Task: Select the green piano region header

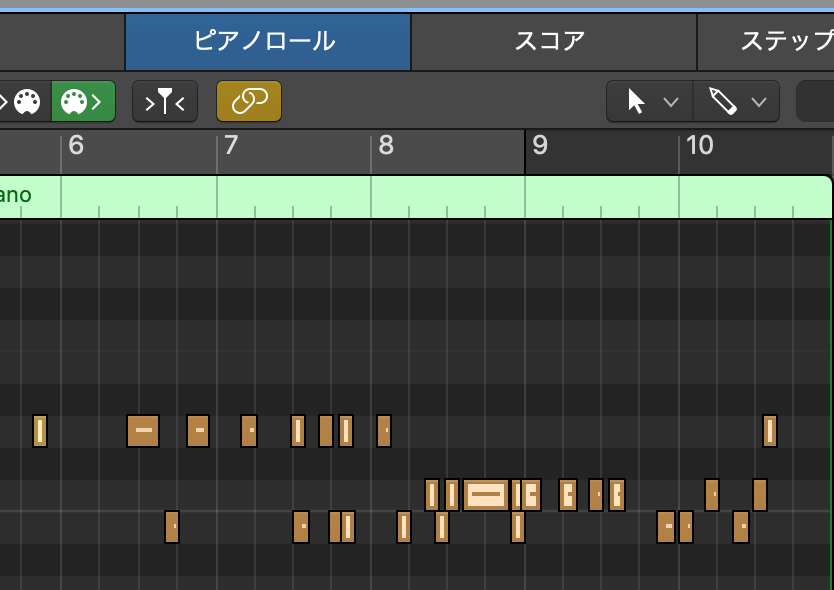Action: pos(416,196)
